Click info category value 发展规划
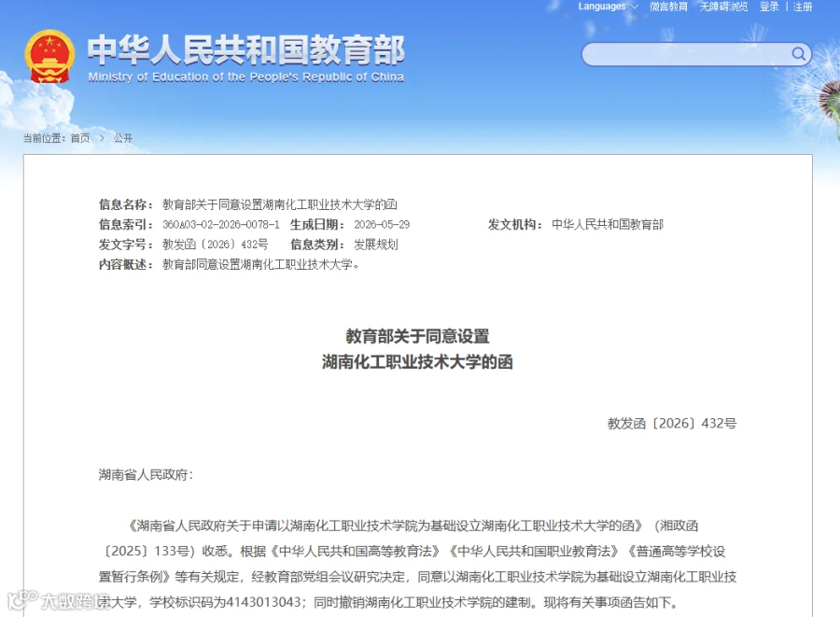This screenshot has width=840, height=617. (375, 245)
